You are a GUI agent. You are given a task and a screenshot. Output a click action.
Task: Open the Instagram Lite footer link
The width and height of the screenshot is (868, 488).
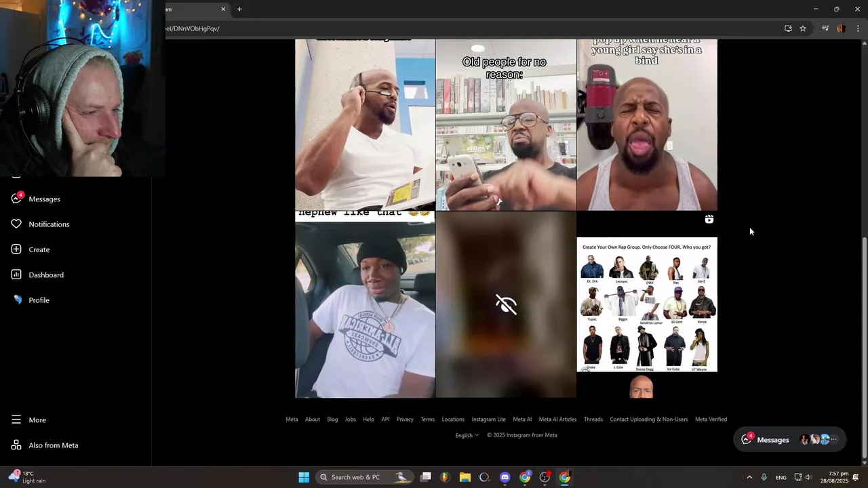(489, 419)
